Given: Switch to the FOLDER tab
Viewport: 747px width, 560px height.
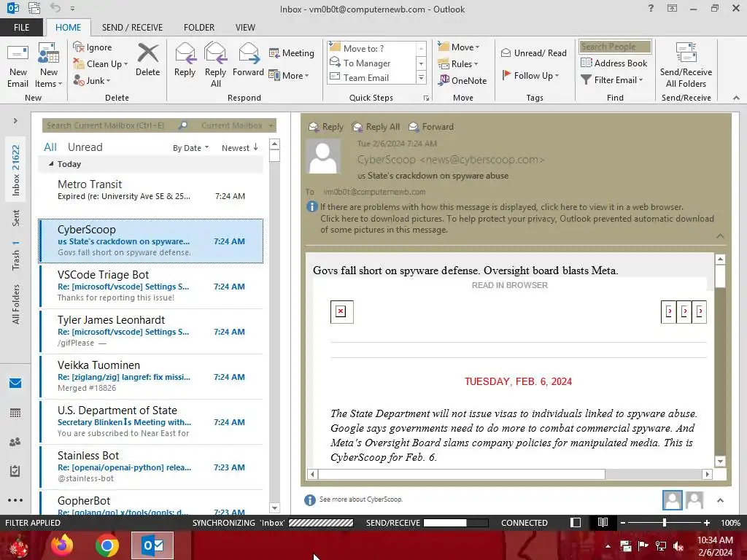Looking at the screenshot, I should [x=199, y=27].
